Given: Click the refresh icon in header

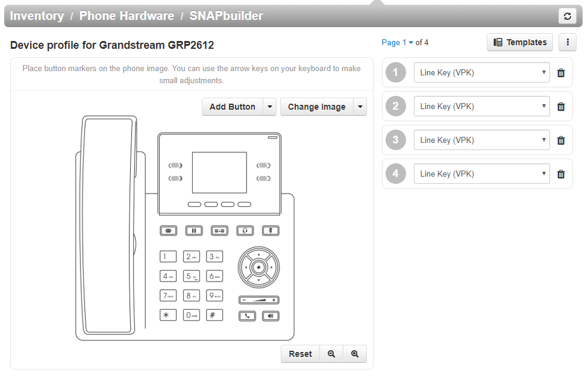Looking at the screenshot, I should (x=568, y=16).
